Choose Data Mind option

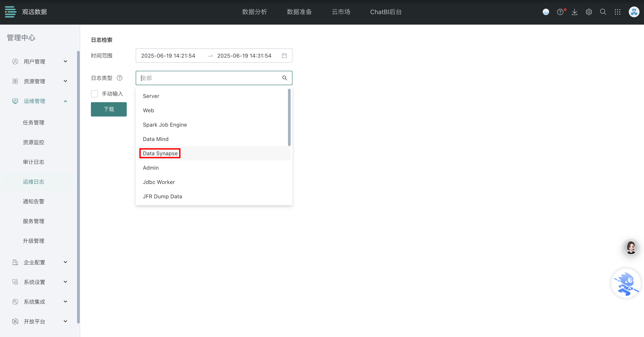pos(214,139)
